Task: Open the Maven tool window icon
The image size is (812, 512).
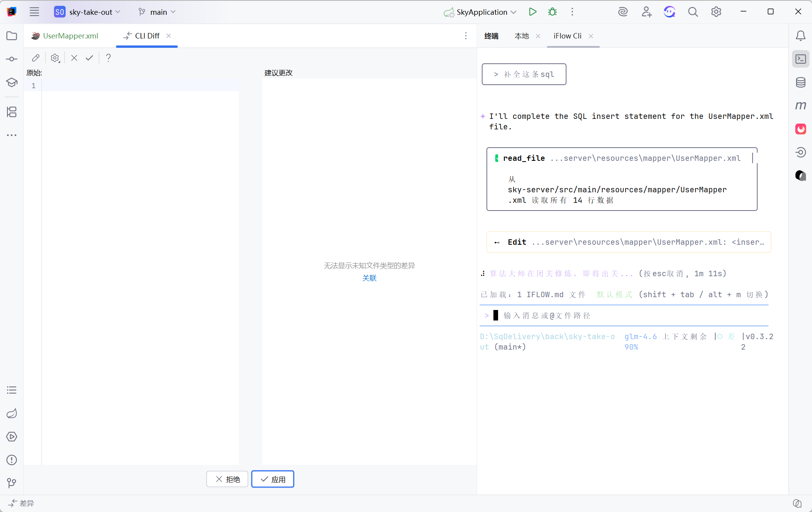Action: [x=800, y=106]
